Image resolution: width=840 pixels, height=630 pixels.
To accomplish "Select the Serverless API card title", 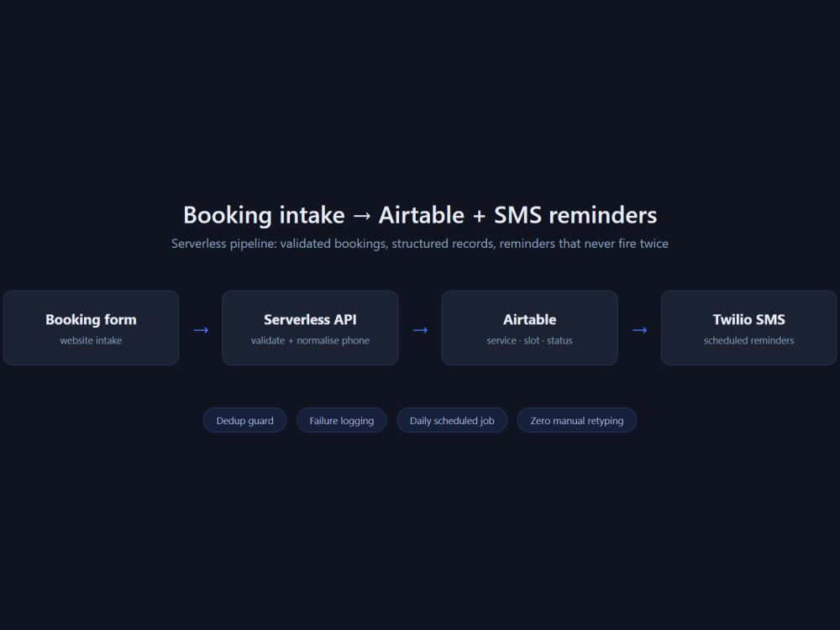I will pyautogui.click(x=310, y=320).
